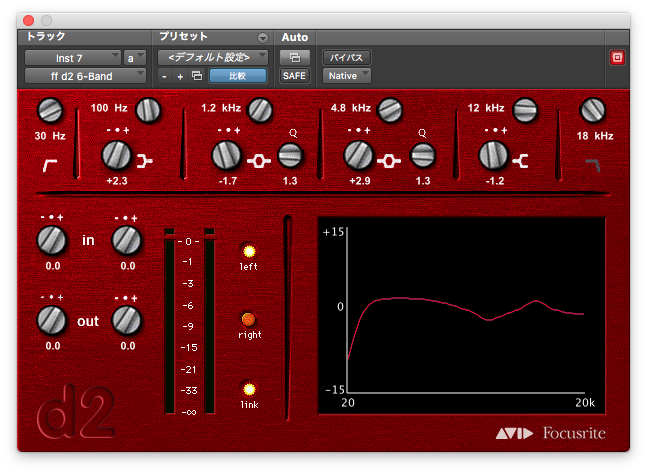Toggle the high-pass filter icon under 30 Hz
Viewport: 647px width, 473px height.
click(50, 165)
